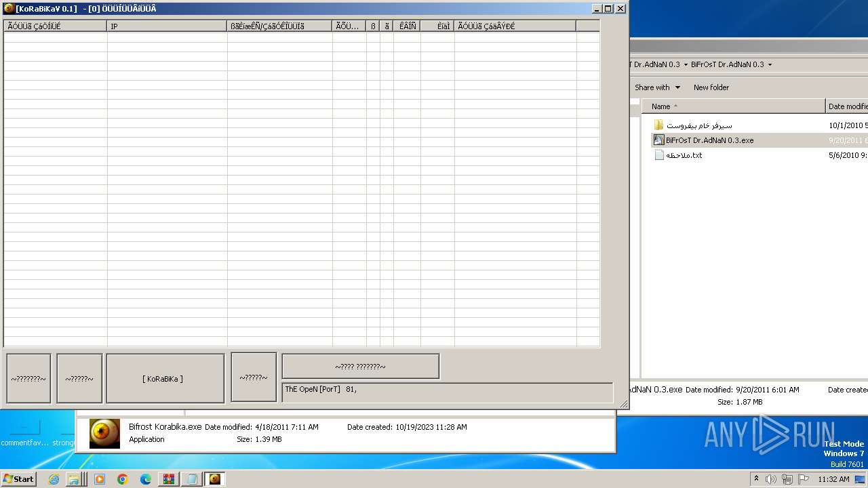Screen dimensions: 868x488
Task: Open the Share with dropdown in Explorer
Action: [657, 87]
